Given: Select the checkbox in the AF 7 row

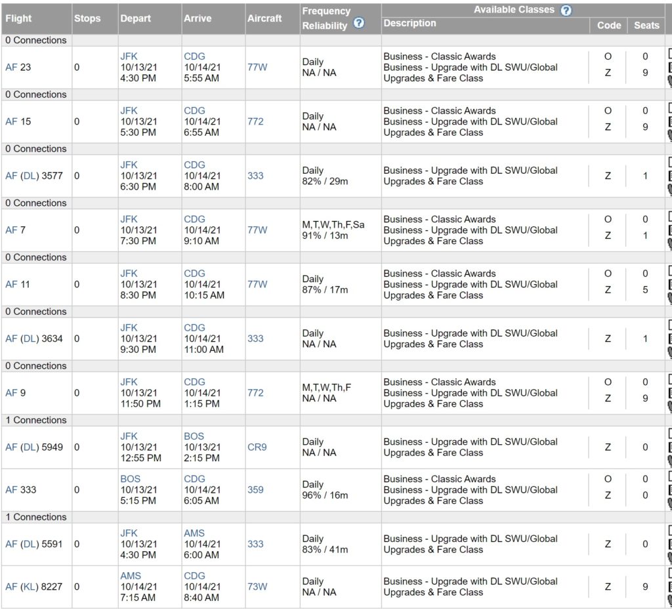Looking at the screenshot, I should click(669, 216).
